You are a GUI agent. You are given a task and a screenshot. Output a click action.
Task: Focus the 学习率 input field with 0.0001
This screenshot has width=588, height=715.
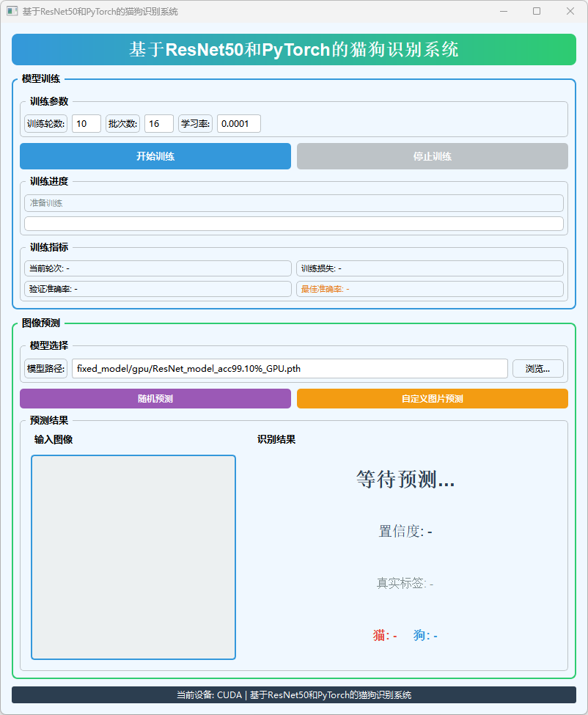click(x=238, y=124)
